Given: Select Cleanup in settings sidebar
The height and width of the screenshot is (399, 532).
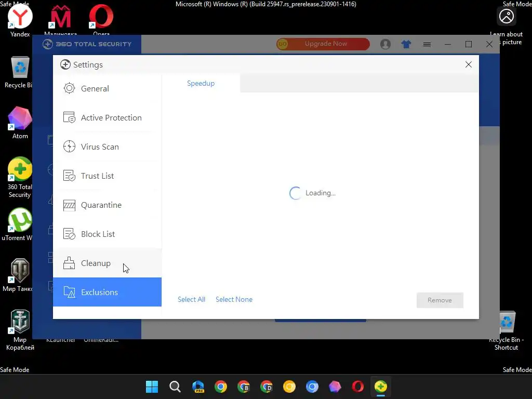Looking at the screenshot, I should (x=107, y=263).
